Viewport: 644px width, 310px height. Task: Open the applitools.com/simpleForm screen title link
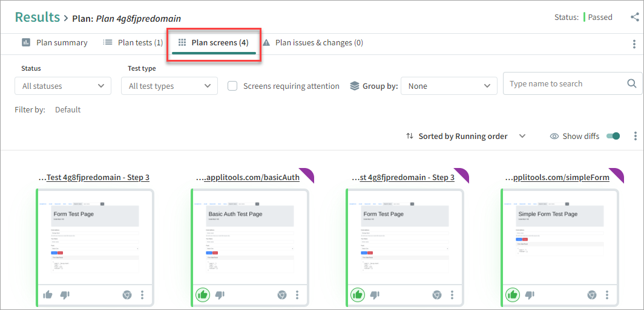tap(557, 177)
